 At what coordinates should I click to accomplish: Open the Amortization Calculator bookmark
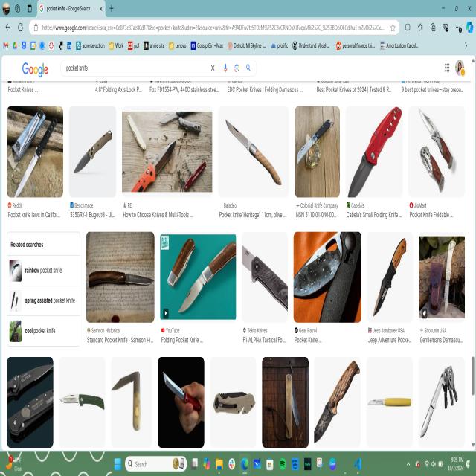[399, 45]
